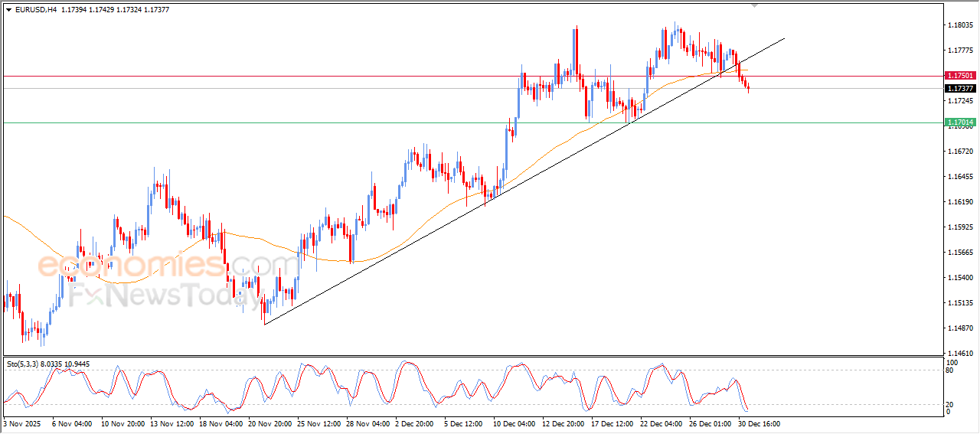The image size is (980, 434).
Task: Click the 1.14610 price scale label
Action: [960, 354]
